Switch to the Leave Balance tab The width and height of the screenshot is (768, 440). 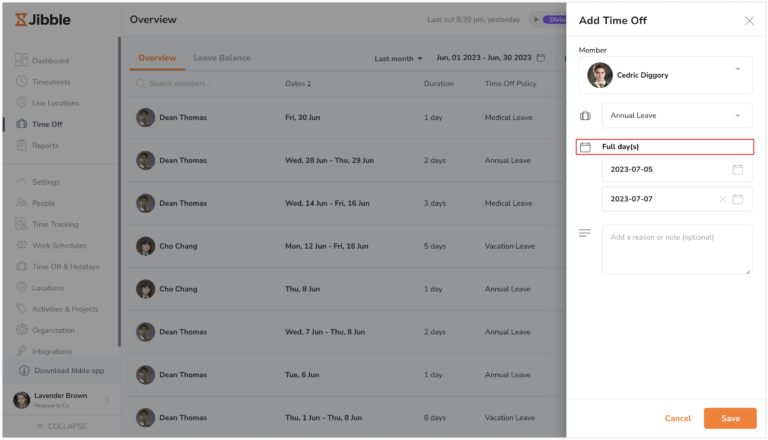click(x=222, y=58)
